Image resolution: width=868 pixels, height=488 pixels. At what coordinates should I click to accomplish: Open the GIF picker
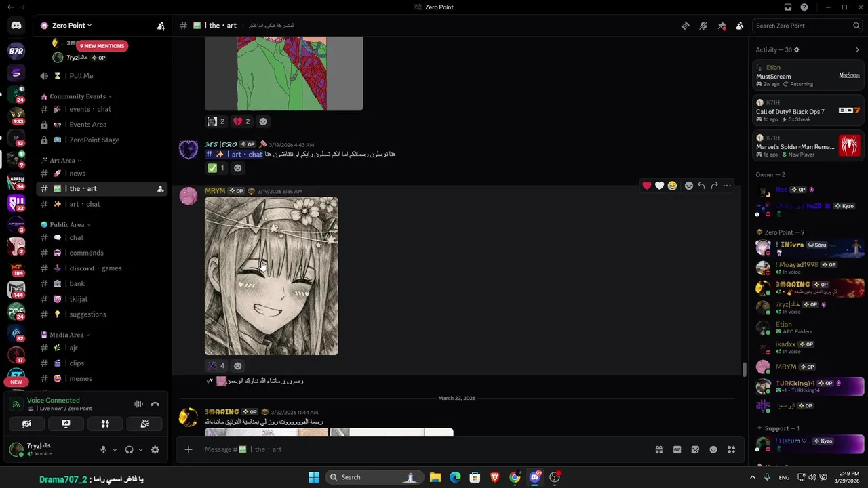click(677, 449)
